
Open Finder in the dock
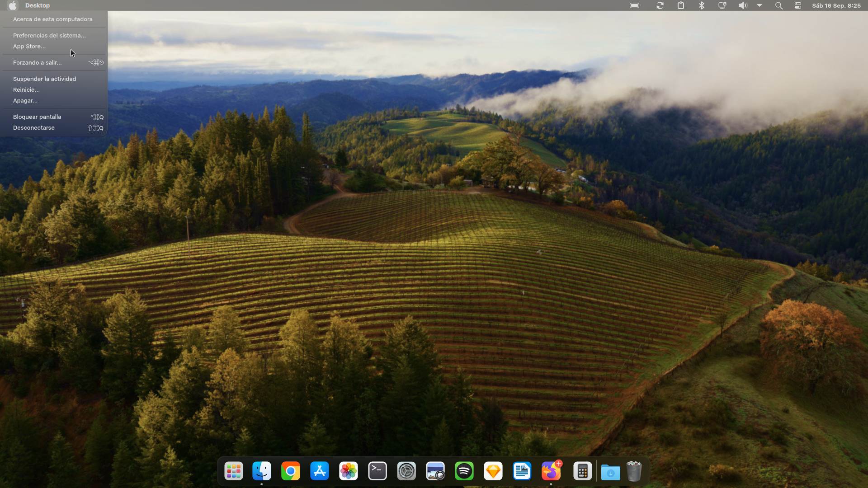tap(262, 471)
